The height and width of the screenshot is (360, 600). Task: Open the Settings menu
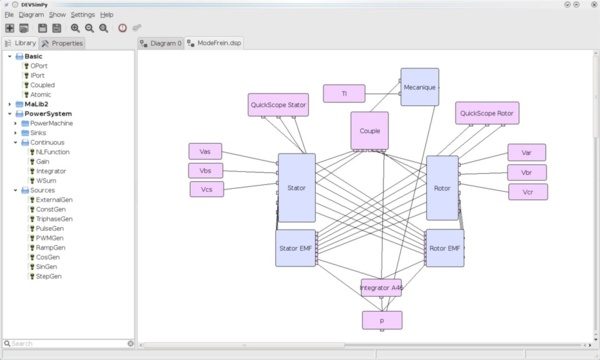tap(83, 15)
